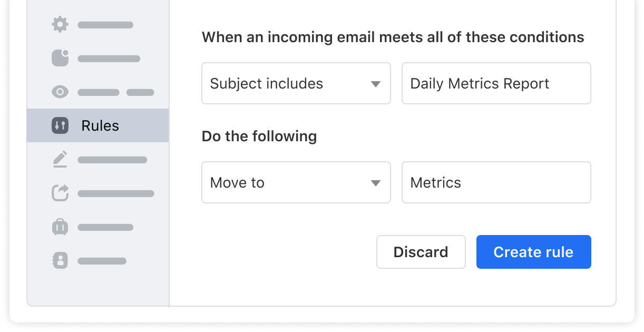Select the heading When an incoming email meets conditions
This screenshot has width=644, height=332.
click(x=393, y=37)
